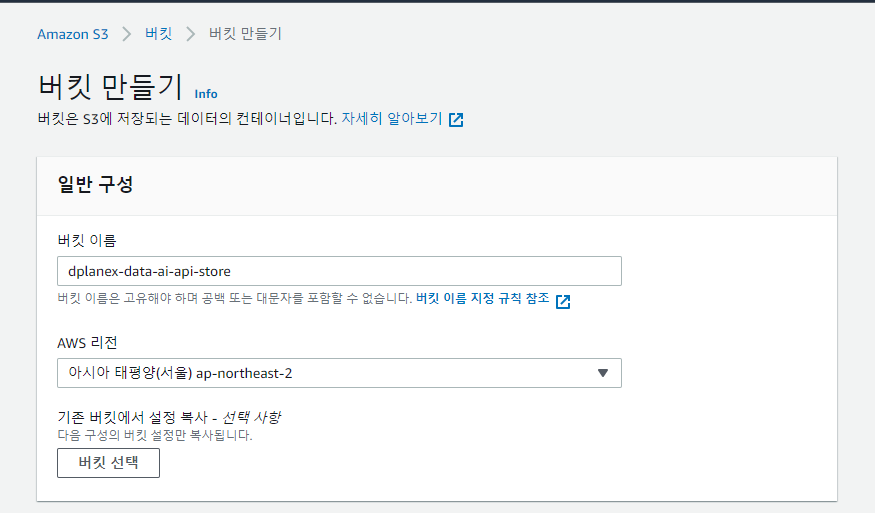875x513 pixels.
Task: Focus the 버킷 이름 field containing dplanex-data-ai-api-store
Action: pyautogui.click(x=339, y=271)
